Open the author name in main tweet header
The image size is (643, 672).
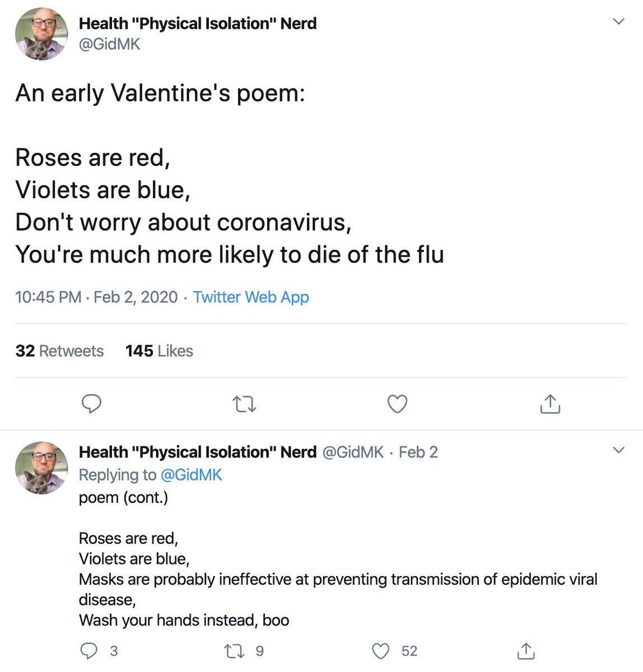pos(197,24)
